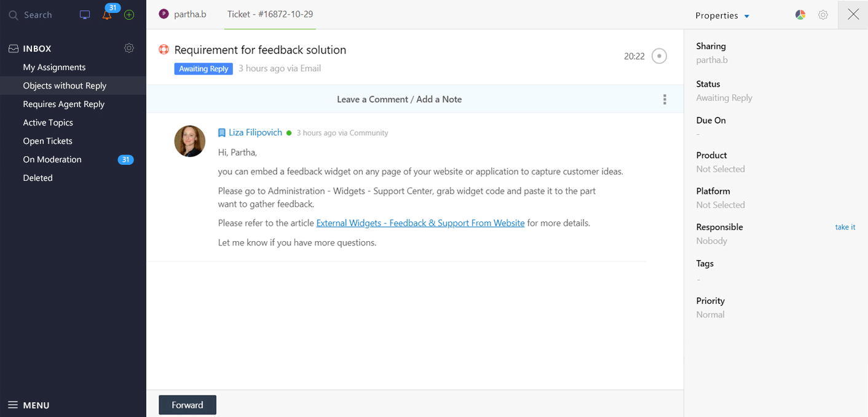Open the monitor screen icon in sidebar
This screenshot has height=417, width=868.
coord(85,15)
